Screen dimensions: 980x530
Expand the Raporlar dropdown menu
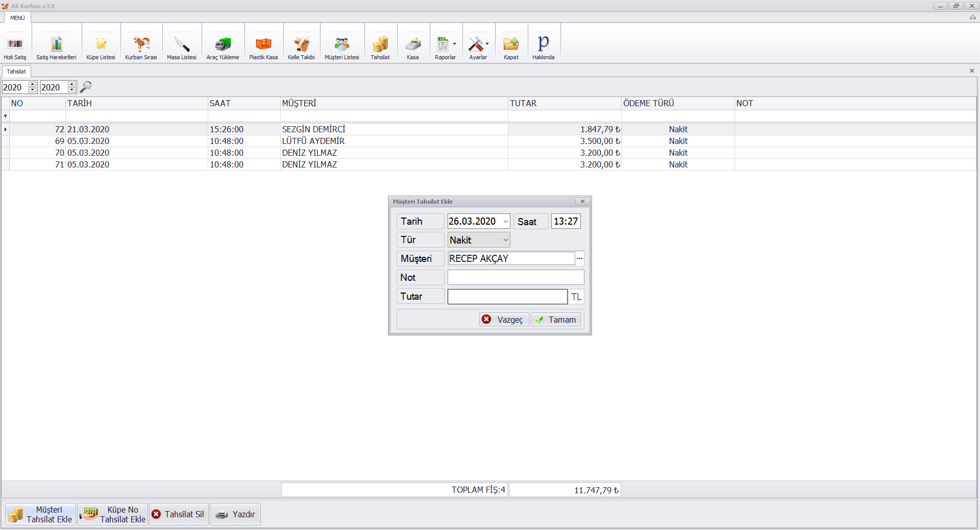(454, 44)
